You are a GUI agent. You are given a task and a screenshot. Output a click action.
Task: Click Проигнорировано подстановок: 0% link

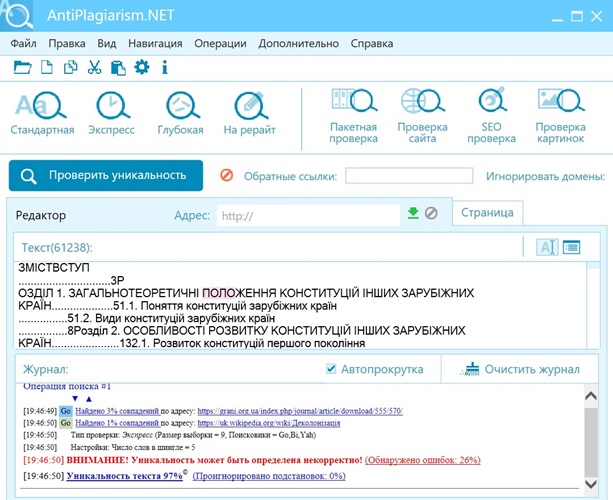click(269, 476)
